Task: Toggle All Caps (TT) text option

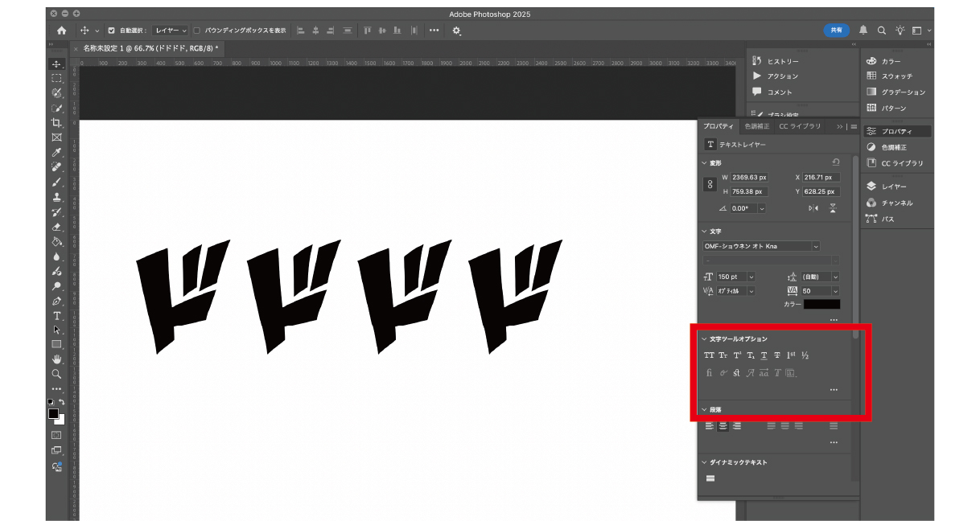Action: [709, 355]
